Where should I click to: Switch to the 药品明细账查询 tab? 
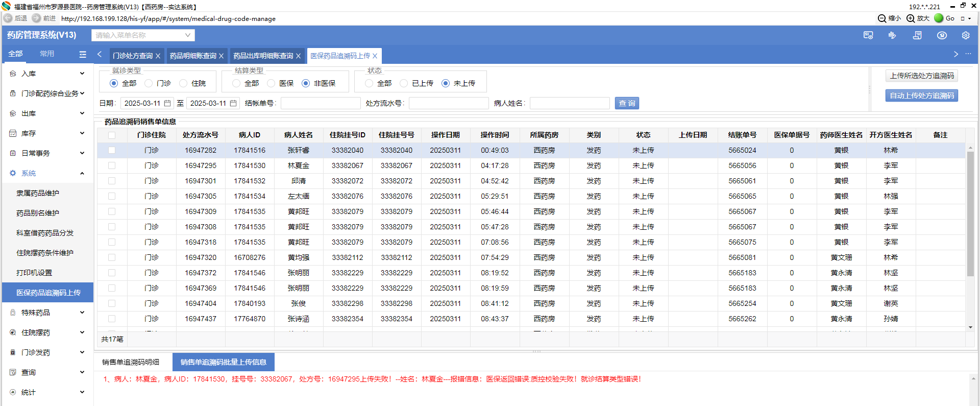pyautogui.click(x=193, y=56)
